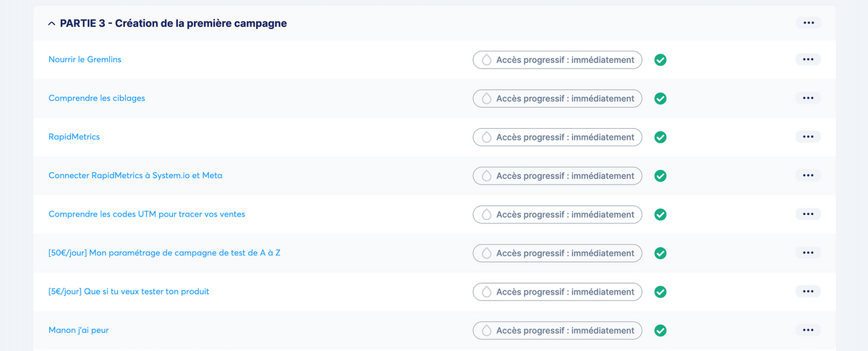Click Accès progressif badge for [50€/jour] row

tap(557, 253)
